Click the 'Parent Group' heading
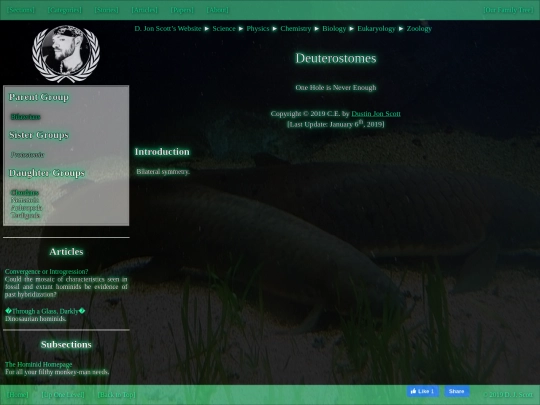Image resolution: width=540 pixels, height=405 pixels. click(39, 97)
